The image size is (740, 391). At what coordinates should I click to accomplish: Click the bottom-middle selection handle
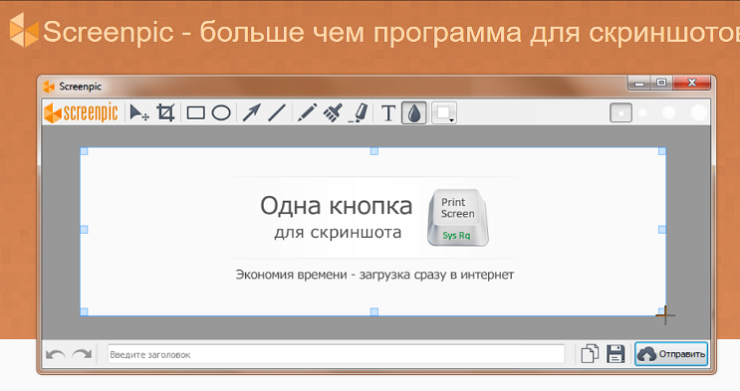[374, 312]
